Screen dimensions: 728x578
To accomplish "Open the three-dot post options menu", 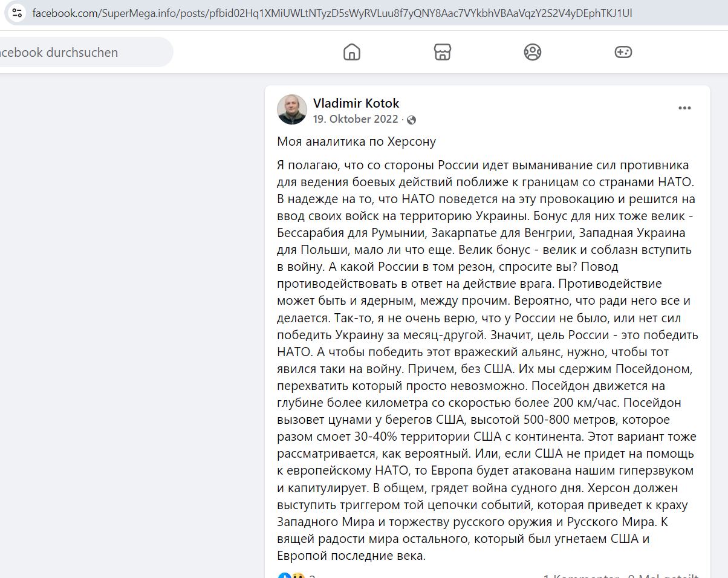I will pos(684,108).
